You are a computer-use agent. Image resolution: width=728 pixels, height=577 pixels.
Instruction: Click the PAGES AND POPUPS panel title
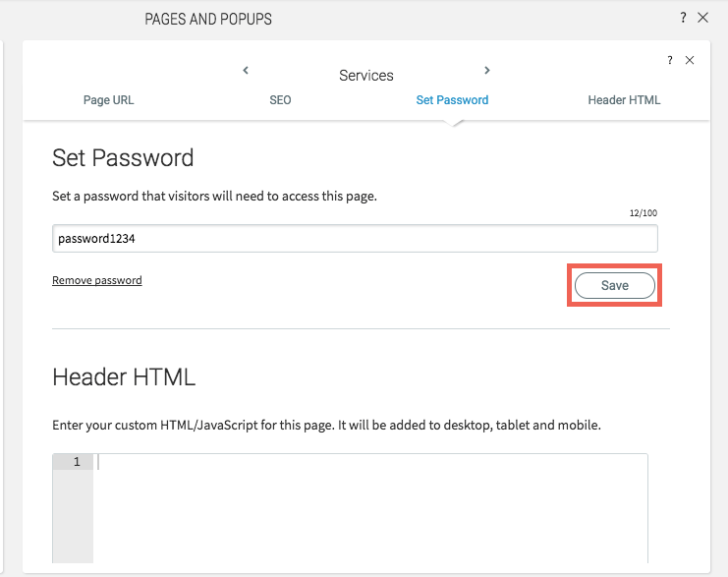pyautogui.click(x=208, y=19)
